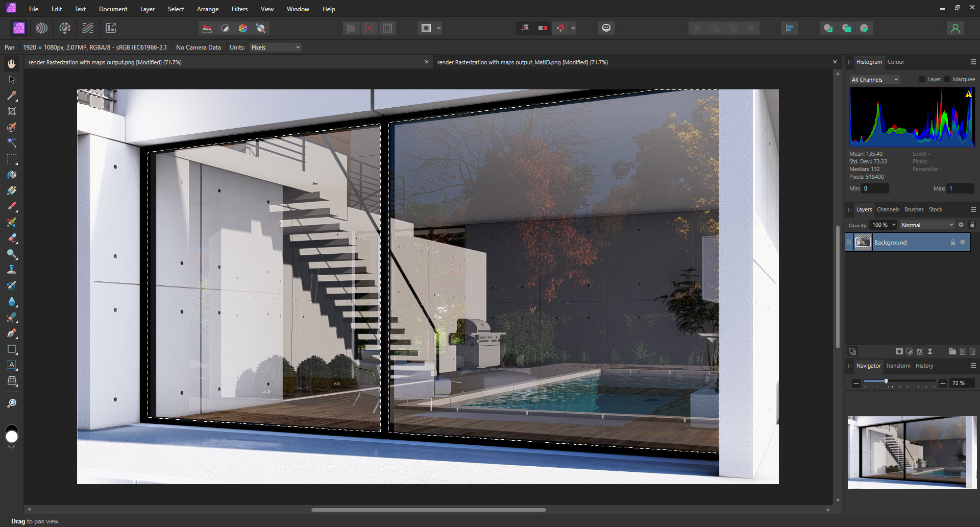Switch to the MatID.png document tab
This screenshot has height=527, width=980.
(522, 62)
